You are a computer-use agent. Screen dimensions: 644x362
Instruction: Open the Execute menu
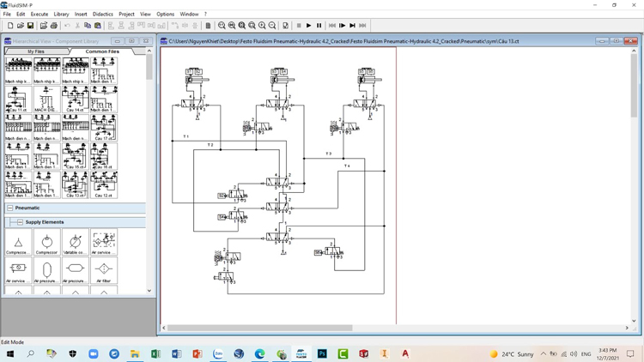point(39,15)
